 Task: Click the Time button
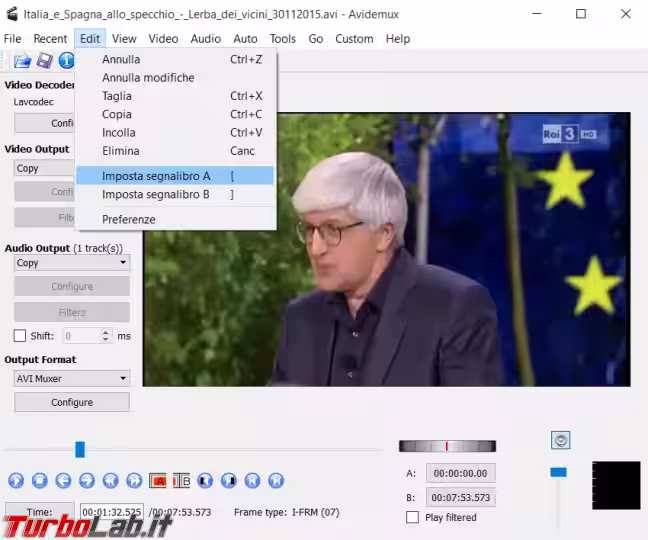[x=40, y=511]
